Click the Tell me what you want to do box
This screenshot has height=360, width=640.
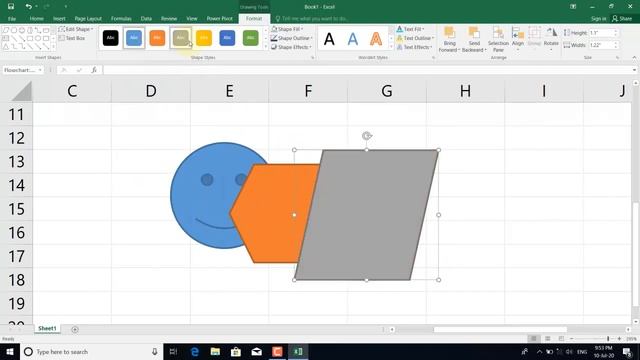coord(314,18)
